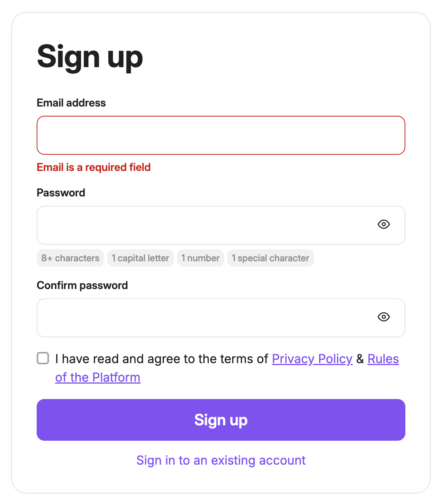Click the "1 special character" requirement chip
The image size is (442, 504).
pos(270,258)
